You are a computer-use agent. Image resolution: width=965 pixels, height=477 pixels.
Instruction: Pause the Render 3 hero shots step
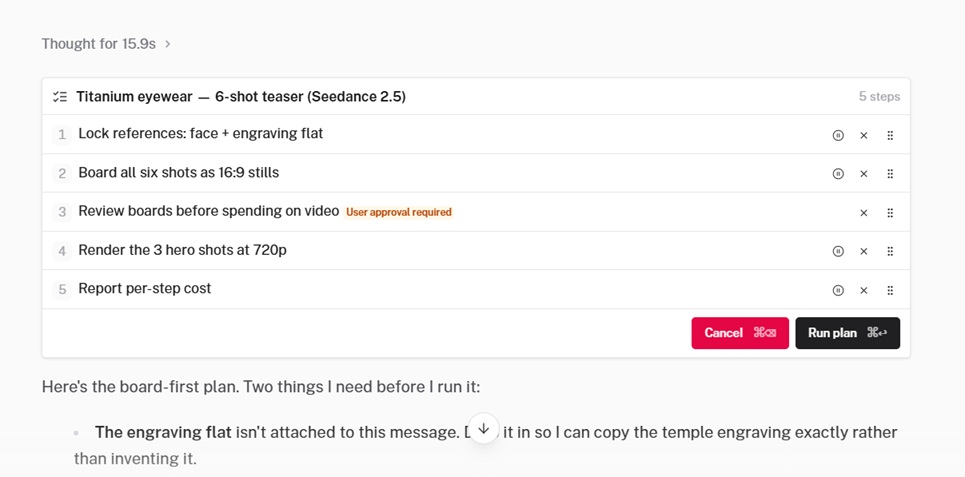(838, 251)
